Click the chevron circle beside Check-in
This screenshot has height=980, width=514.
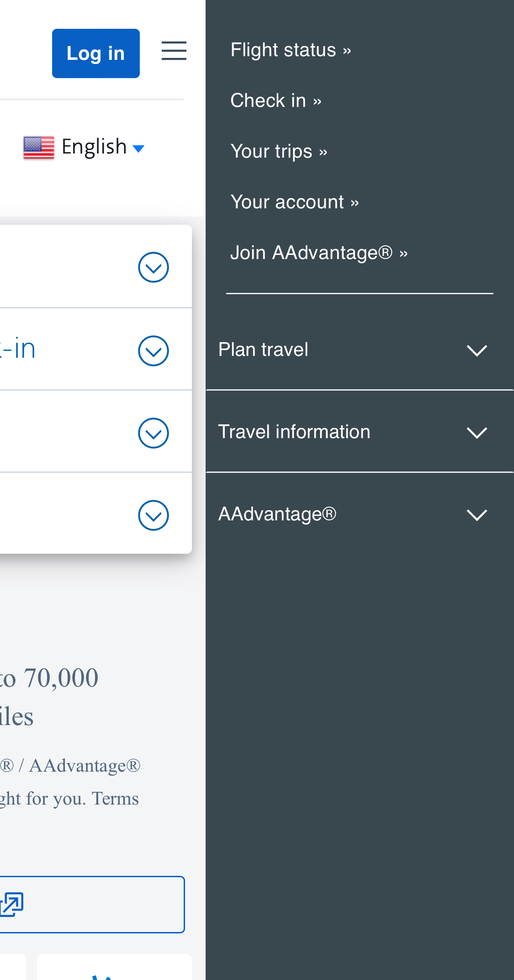point(153,350)
